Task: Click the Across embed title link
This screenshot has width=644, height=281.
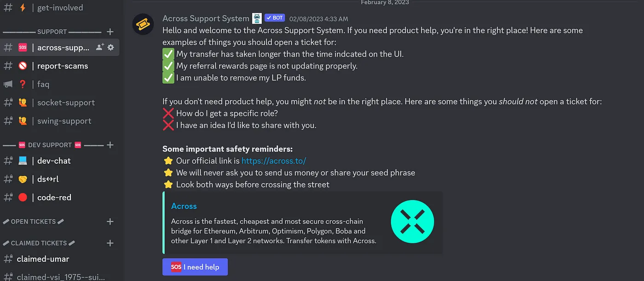Action: [x=184, y=206]
